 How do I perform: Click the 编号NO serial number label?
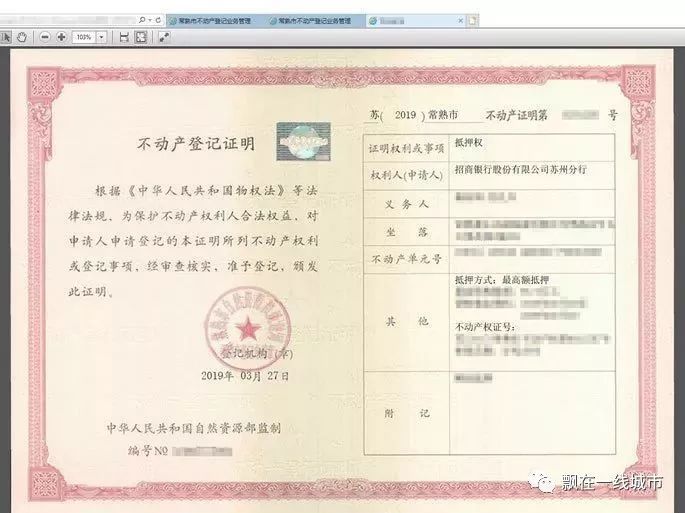click(x=148, y=451)
